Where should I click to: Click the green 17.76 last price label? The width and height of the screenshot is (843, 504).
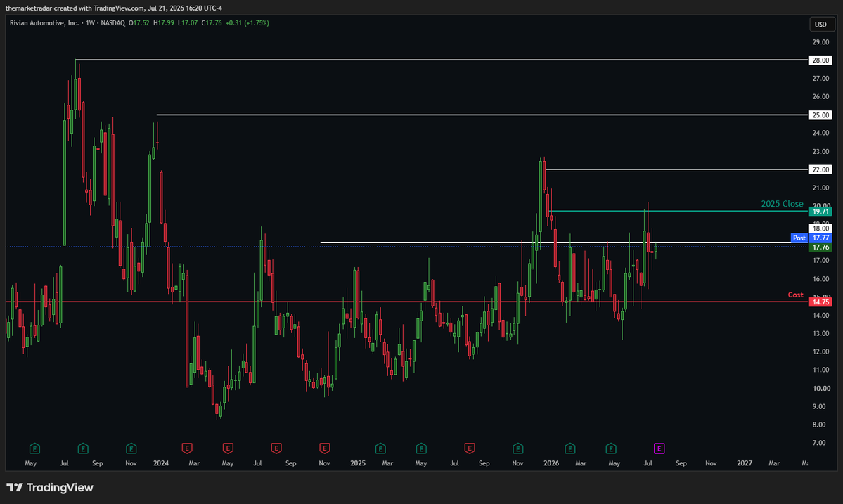tap(821, 247)
